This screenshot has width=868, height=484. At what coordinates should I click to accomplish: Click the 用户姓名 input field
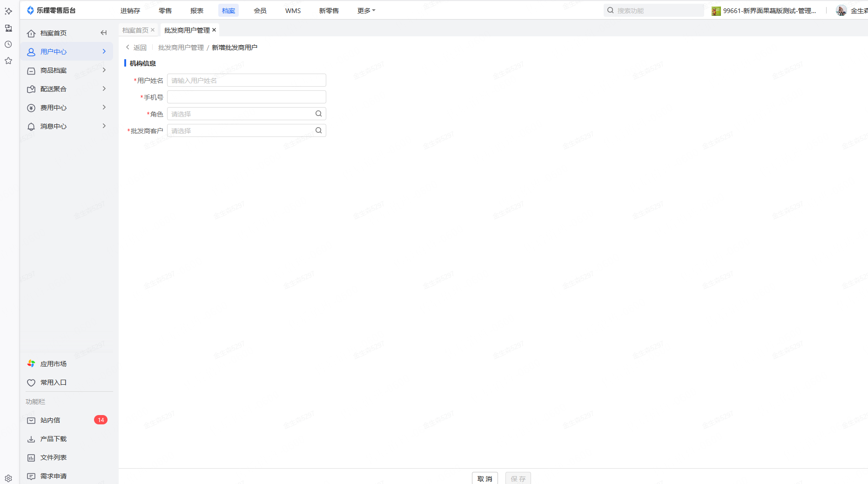pyautogui.click(x=247, y=80)
